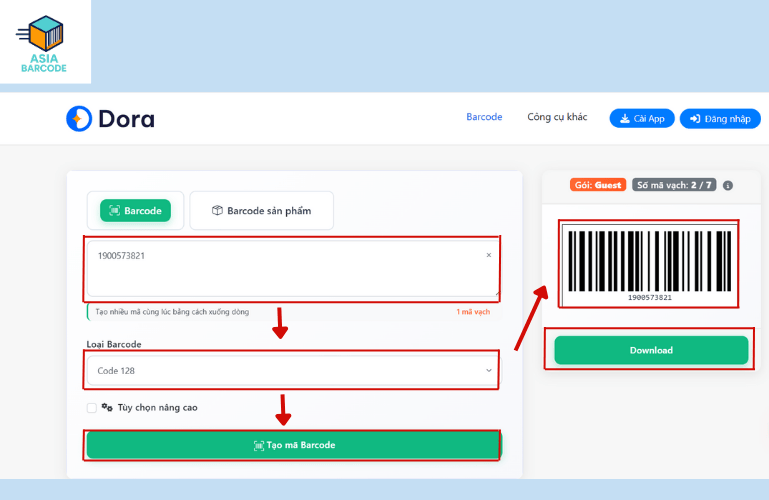This screenshot has height=500, width=769.
Task: Click the Dora brand name text
Action: [126, 120]
